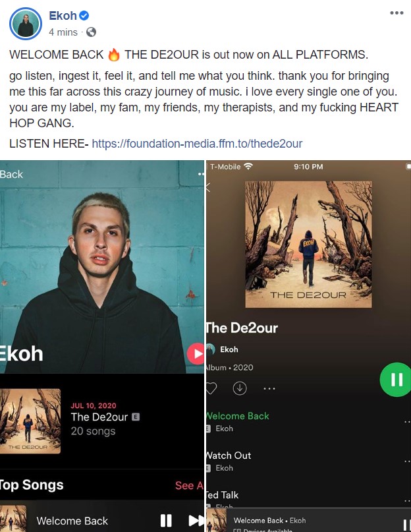This screenshot has height=532, width=411.
Task: Open the album's three-dot more options
Action: pyautogui.click(x=269, y=388)
